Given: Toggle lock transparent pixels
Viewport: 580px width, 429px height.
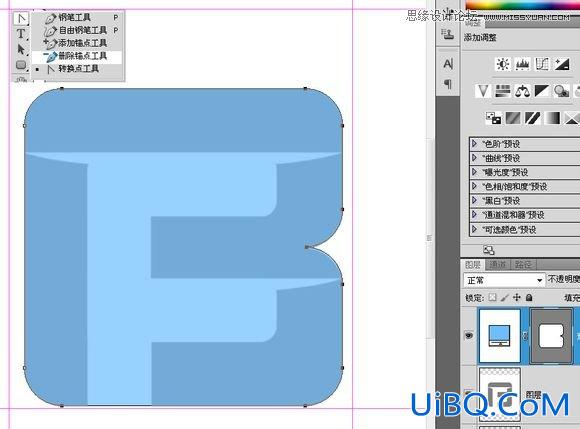Looking at the screenshot, I should pos(492,297).
